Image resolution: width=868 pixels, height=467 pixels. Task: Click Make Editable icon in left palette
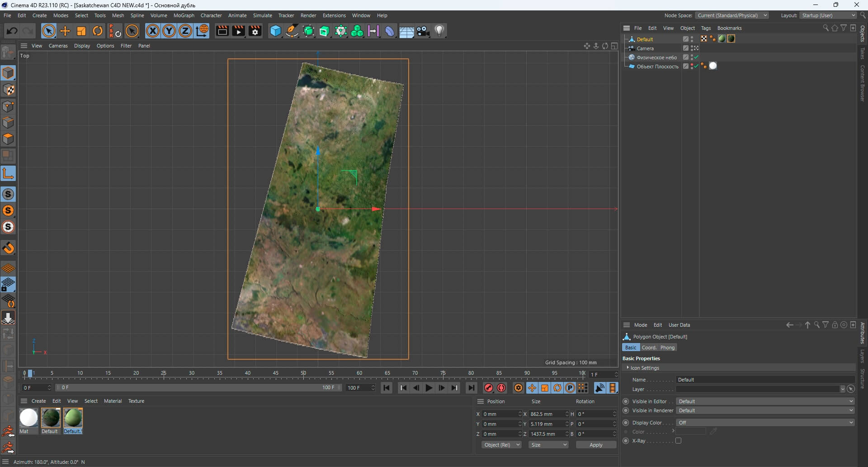pyautogui.click(x=8, y=53)
